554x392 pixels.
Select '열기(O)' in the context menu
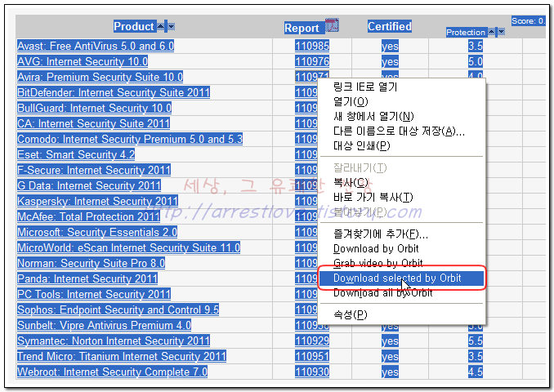click(401, 101)
